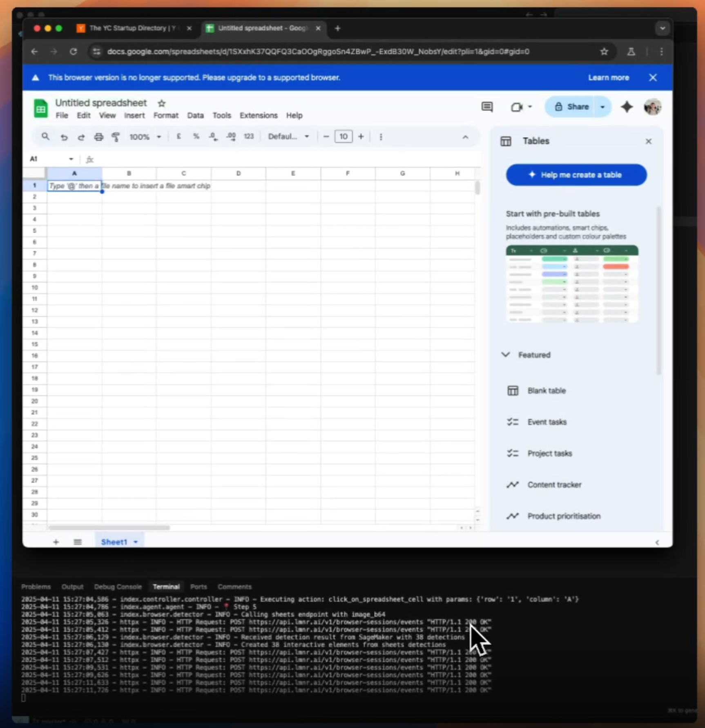
Task: Click the print icon
Action: pos(98,137)
